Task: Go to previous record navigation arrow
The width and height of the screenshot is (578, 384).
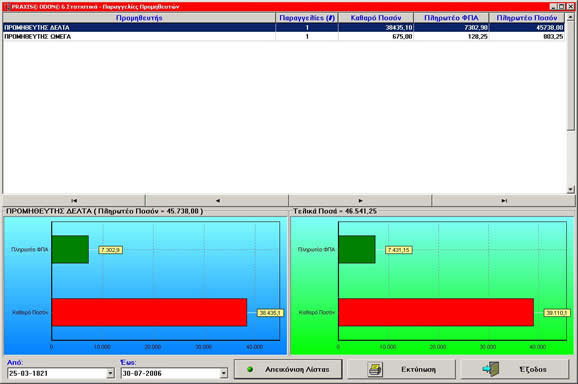Action: (217, 200)
